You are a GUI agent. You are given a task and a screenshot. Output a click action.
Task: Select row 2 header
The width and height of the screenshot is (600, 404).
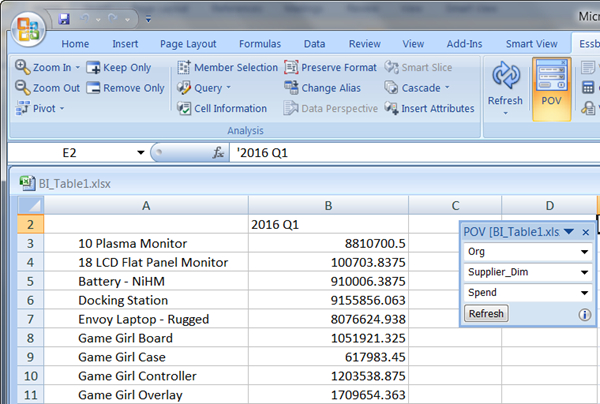click(31, 224)
